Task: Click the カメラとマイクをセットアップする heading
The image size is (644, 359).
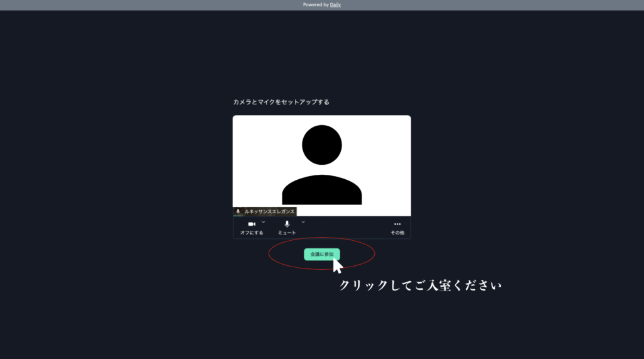Action: click(x=281, y=102)
